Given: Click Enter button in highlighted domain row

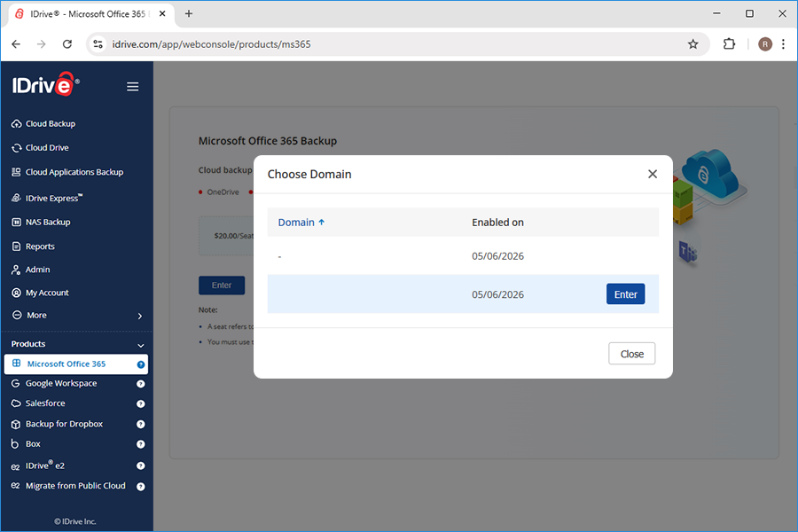Looking at the screenshot, I should [x=625, y=294].
